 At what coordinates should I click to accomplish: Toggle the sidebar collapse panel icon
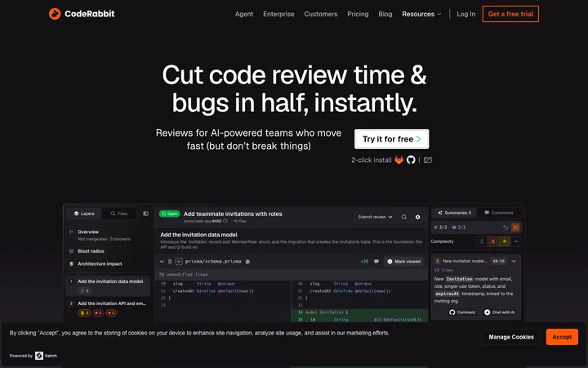coord(145,213)
